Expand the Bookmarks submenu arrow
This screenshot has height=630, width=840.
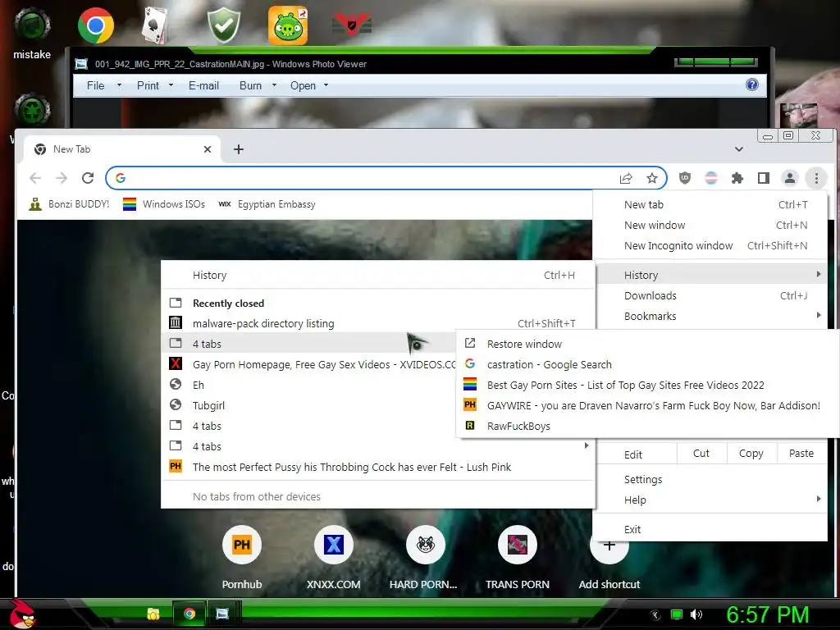tap(819, 316)
